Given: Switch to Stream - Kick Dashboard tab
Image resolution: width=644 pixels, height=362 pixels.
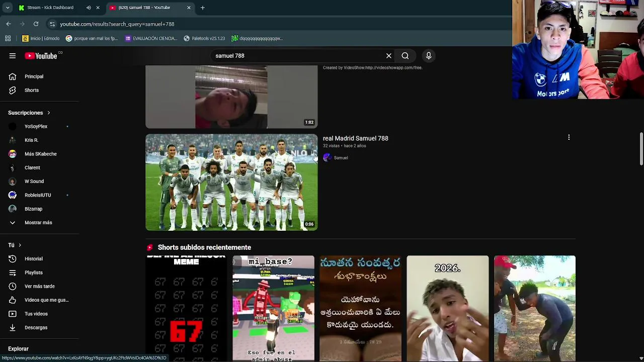Looking at the screenshot, I should (x=50, y=8).
